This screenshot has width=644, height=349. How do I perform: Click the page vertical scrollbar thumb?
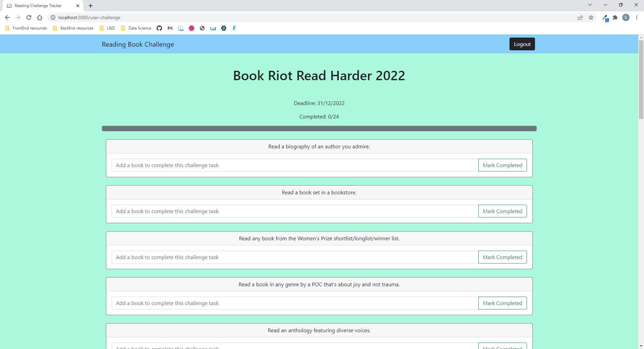tap(641, 80)
